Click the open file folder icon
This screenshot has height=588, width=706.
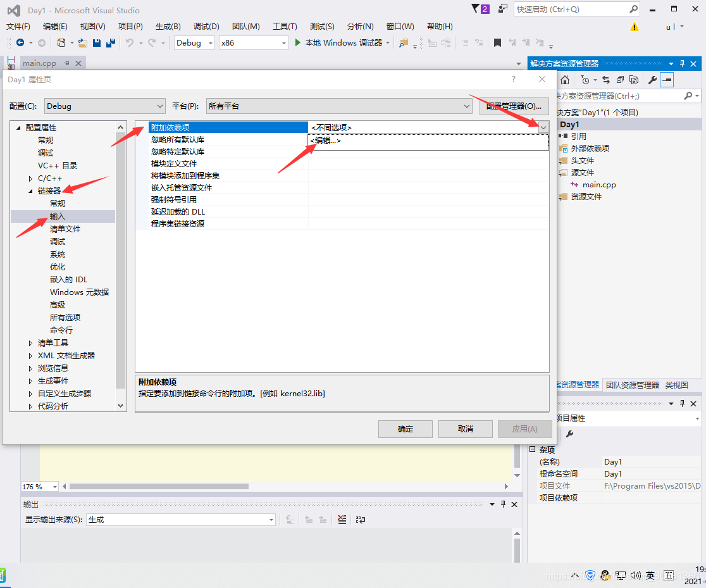[82, 43]
